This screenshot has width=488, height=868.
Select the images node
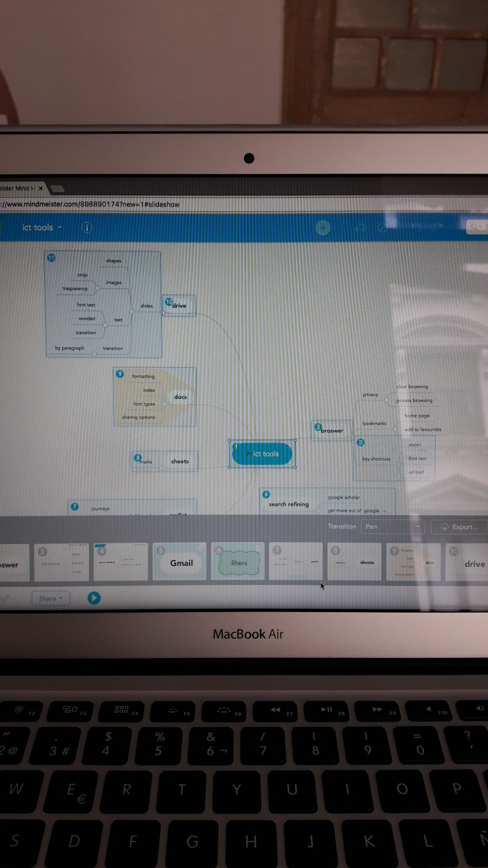[114, 283]
